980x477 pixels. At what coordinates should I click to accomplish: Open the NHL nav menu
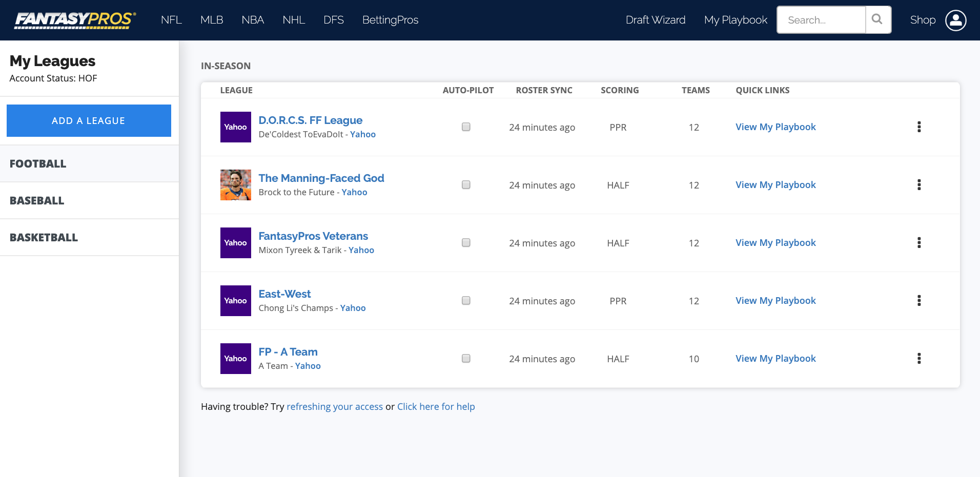294,20
